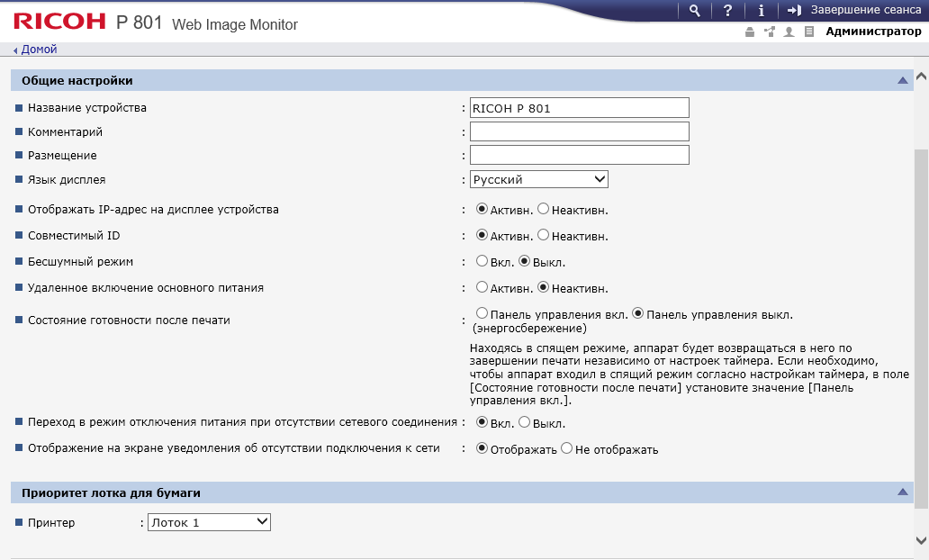Click the logout arrow icon
The image size is (929, 560).
(x=794, y=11)
